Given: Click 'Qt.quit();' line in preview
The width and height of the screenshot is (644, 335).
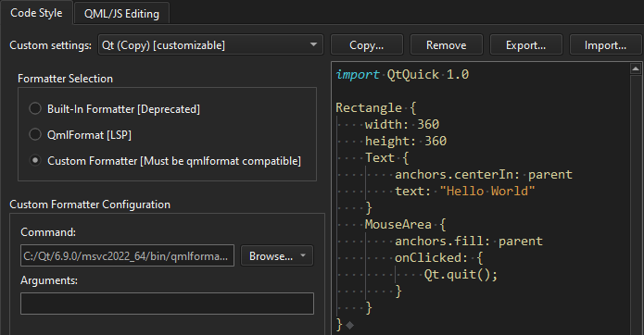Looking at the screenshot, I should pos(461,274).
